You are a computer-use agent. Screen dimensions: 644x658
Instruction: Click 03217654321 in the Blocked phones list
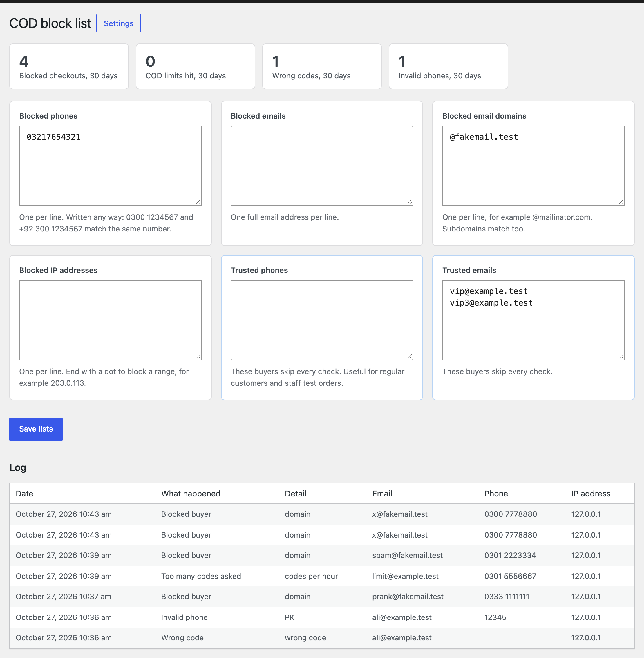53,137
